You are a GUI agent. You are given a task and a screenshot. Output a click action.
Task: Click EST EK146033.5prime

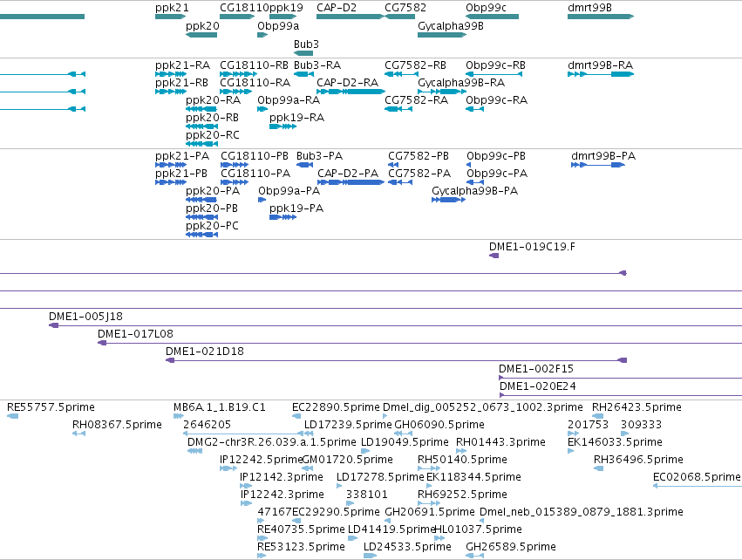click(x=571, y=451)
